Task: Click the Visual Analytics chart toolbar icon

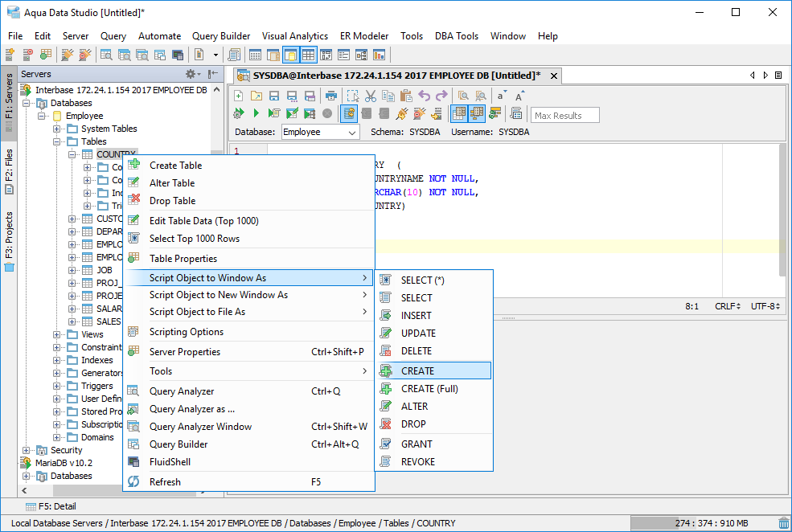Action: (x=379, y=55)
